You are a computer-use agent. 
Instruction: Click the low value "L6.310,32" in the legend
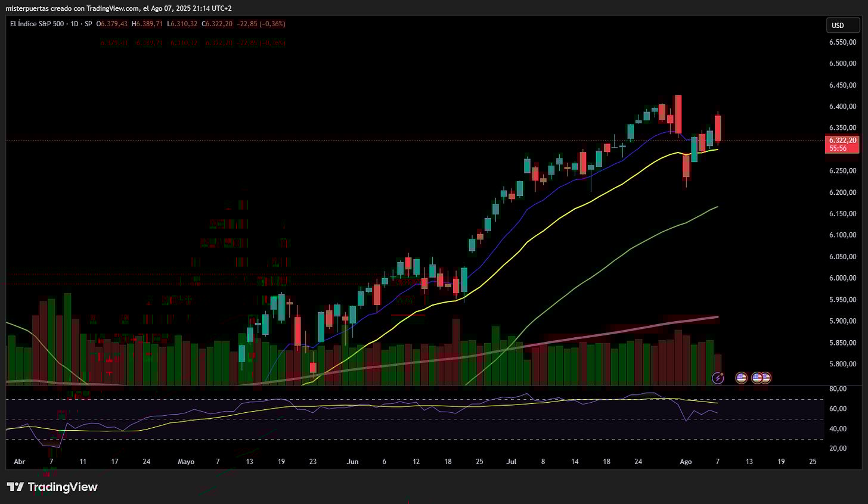(182, 24)
